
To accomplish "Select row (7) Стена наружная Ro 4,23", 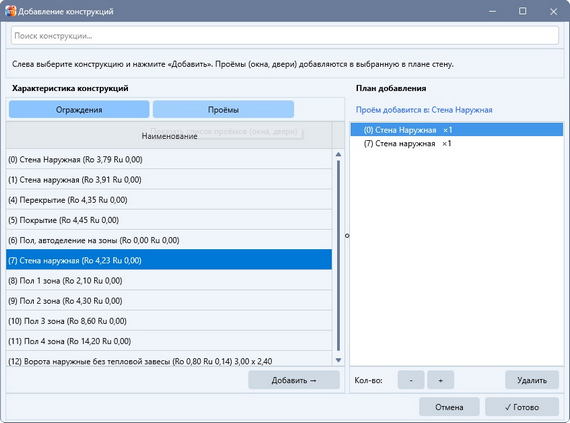I will (169, 260).
